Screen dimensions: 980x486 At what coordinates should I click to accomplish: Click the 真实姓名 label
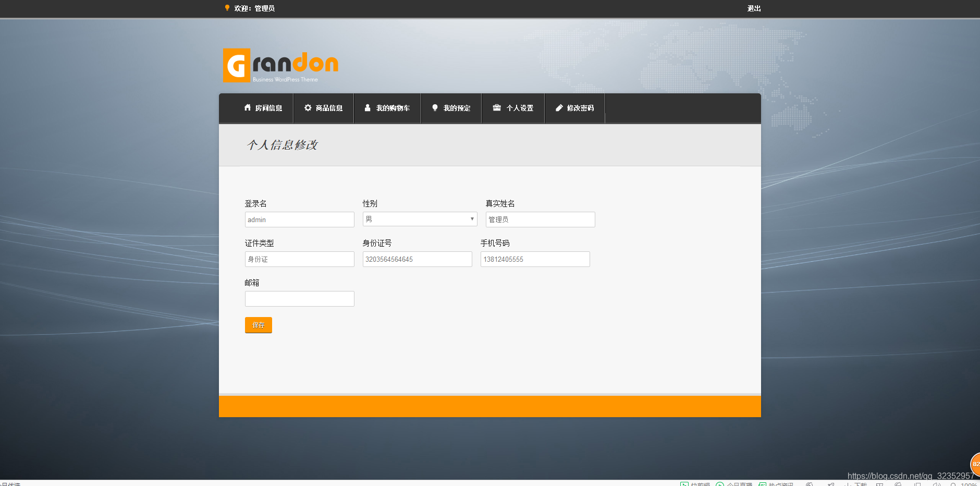point(500,203)
